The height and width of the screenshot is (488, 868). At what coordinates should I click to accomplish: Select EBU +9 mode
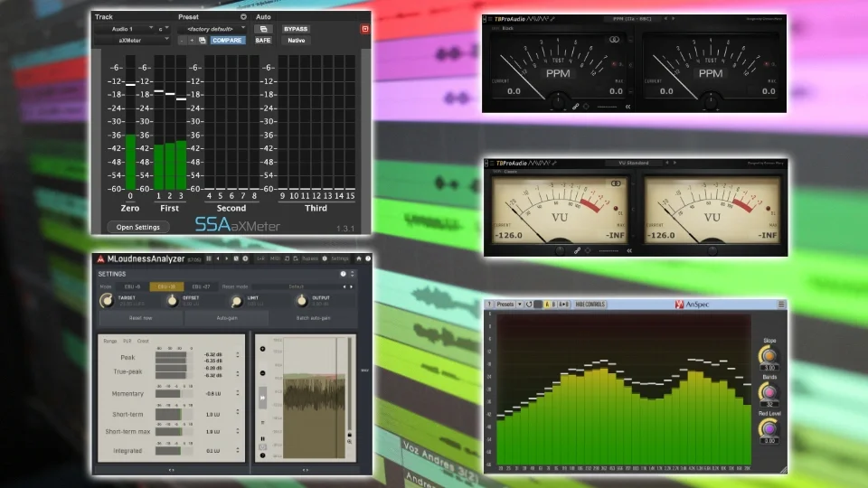[x=132, y=286]
